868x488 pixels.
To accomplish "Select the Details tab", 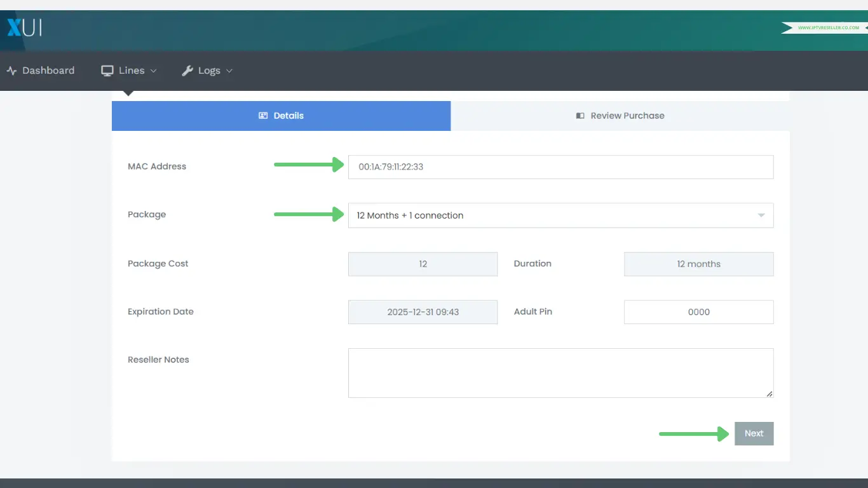I will pyautogui.click(x=281, y=116).
